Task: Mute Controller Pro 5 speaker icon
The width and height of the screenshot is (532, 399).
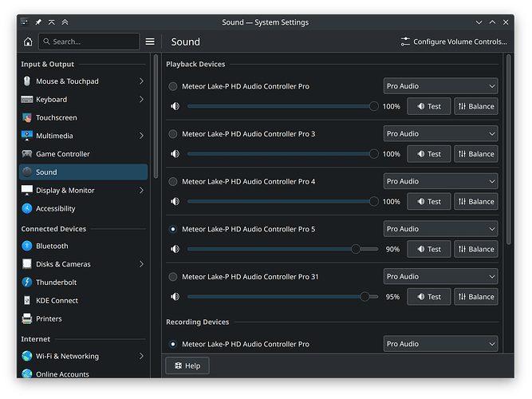Action: click(175, 249)
